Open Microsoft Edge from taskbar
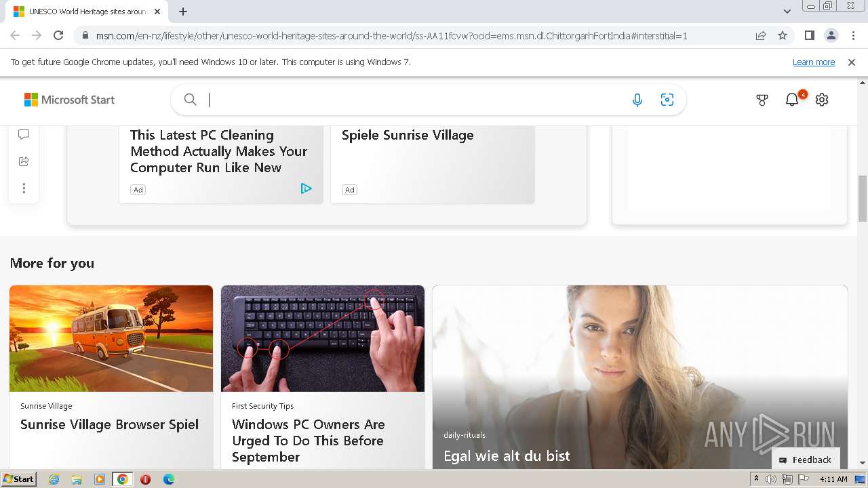Screen dimensions: 868x488 [168, 479]
